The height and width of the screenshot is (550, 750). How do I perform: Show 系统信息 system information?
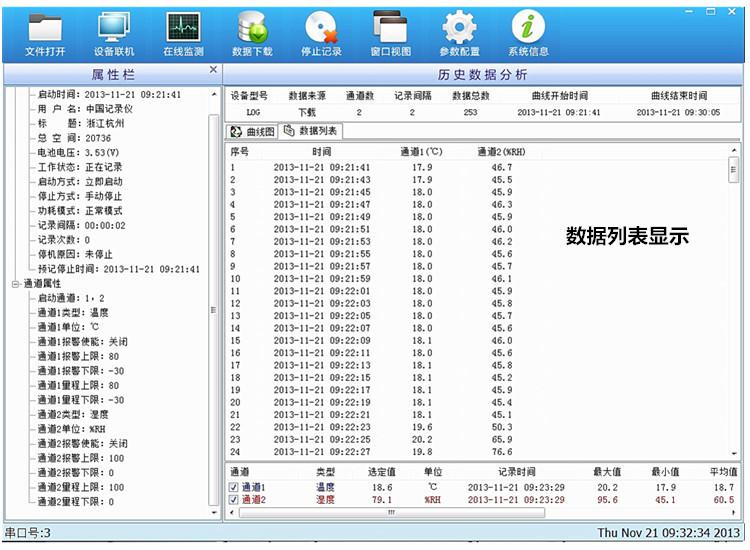pos(528,32)
